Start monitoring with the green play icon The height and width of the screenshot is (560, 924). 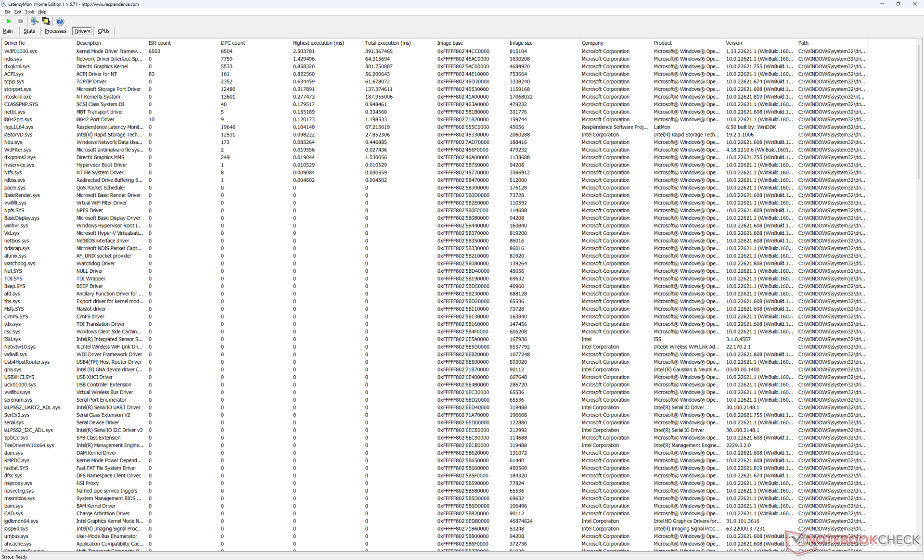pos(9,21)
